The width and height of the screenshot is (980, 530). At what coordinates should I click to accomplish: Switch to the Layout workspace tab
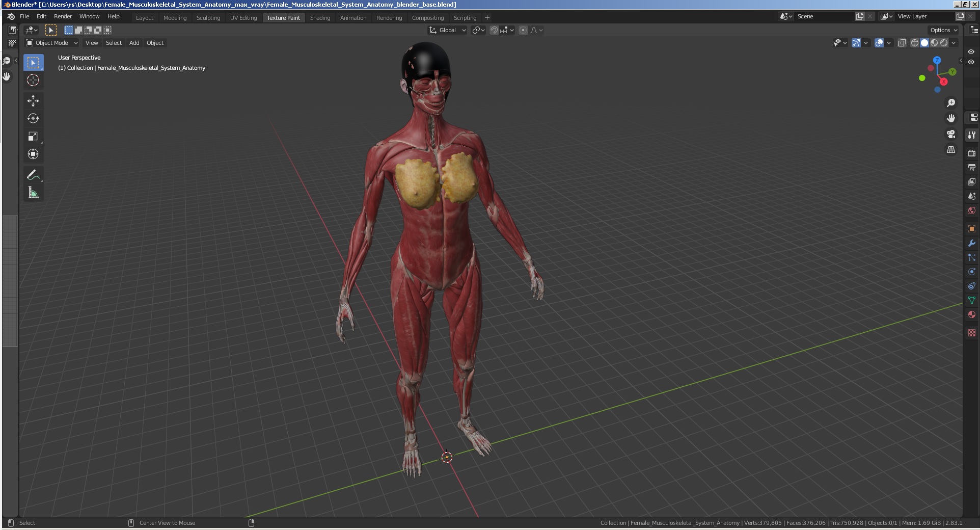(x=145, y=17)
